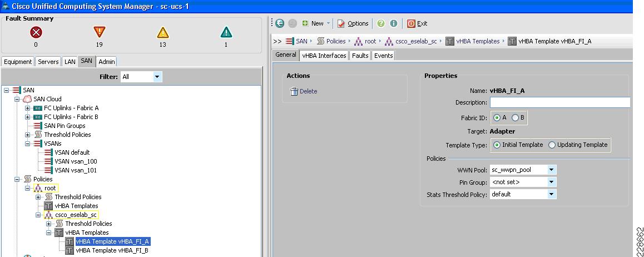Viewport: 644px width, 257px height.
Task: Click the Delete trash can icon
Action: pos(294,91)
